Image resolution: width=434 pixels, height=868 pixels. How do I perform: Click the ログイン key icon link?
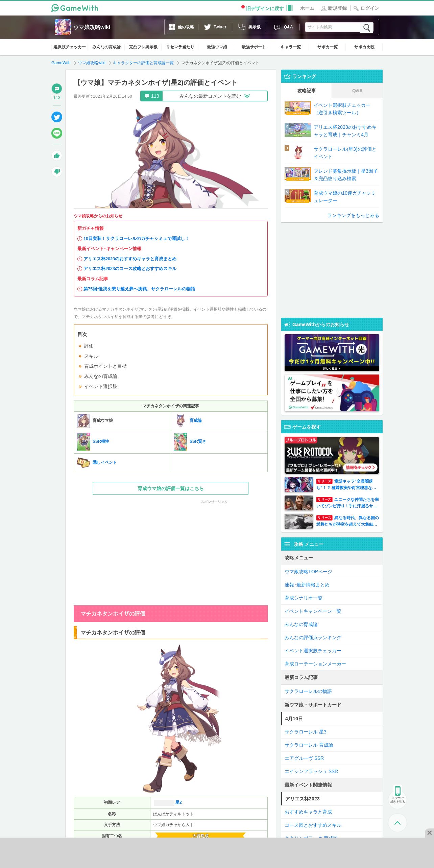point(366,8)
